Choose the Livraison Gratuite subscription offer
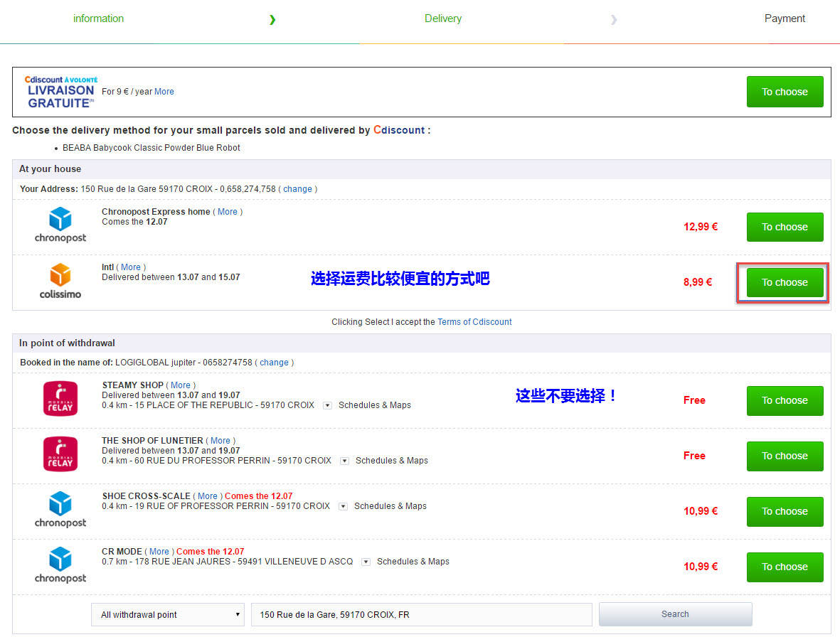Screen dimensions: 840x637 pos(785,92)
